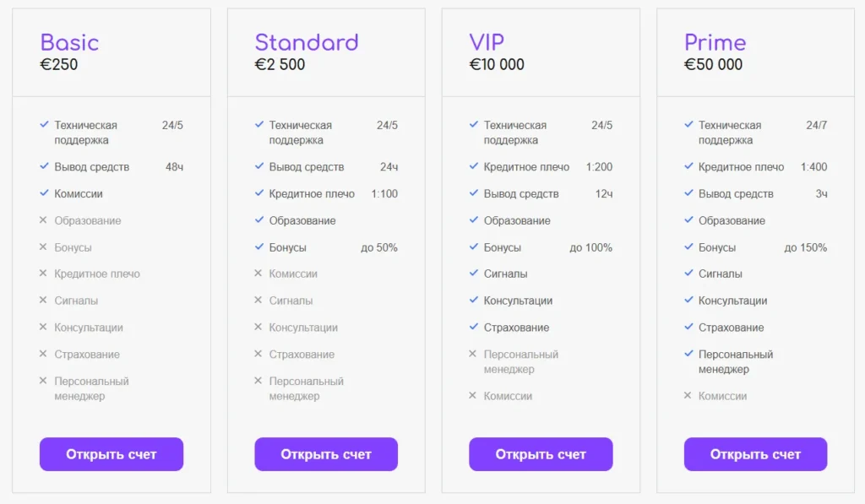The height and width of the screenshot is (504, 865).
Task: Click the cross icon beside Basic Образование
Action: (x=43, y=220)
